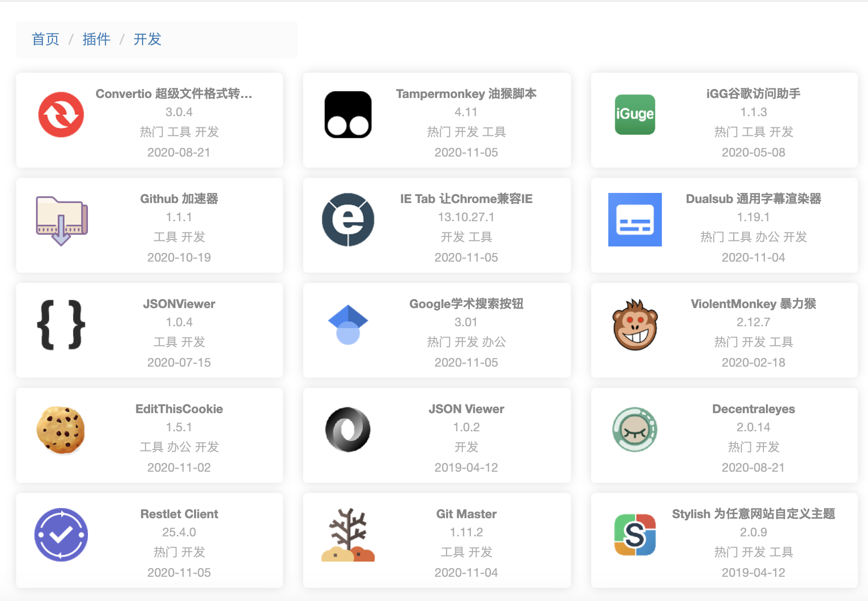The height and width of the screenshot is (601, 868).
Task: Open the green iGuge icon
Action: click(x=635, y=115)
